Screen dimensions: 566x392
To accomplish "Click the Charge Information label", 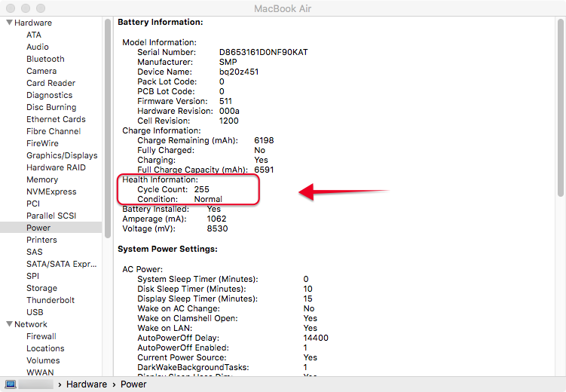I will [x=161, y=130].
